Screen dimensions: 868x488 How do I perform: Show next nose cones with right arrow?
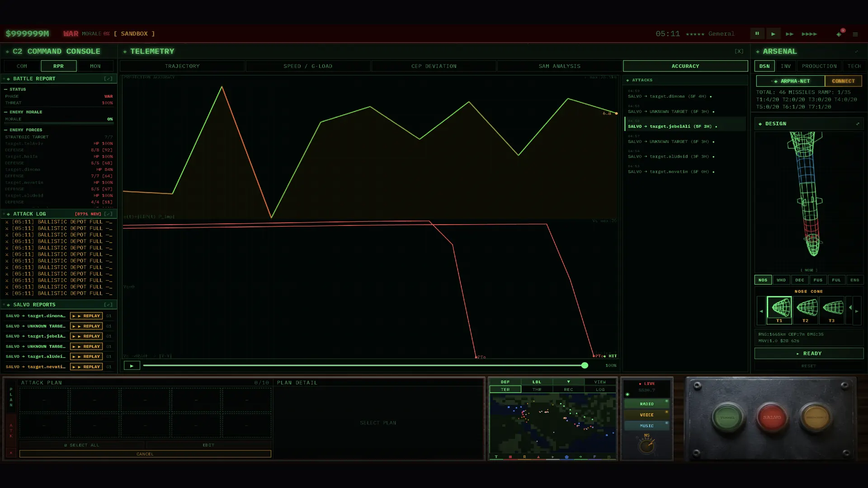tap(857, 311)
